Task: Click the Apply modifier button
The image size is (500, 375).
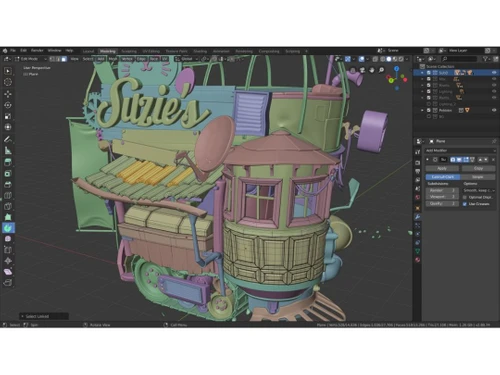Action: point(442,169)
